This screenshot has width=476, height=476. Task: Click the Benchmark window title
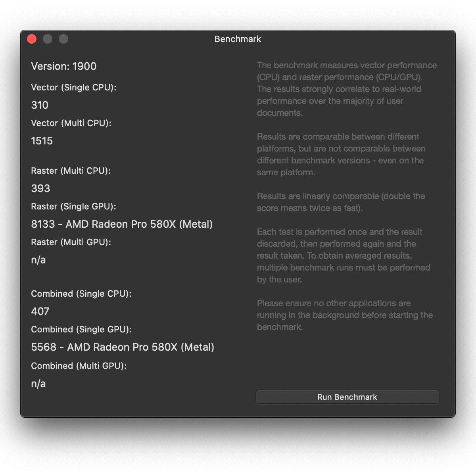click(x=238, y=39)
